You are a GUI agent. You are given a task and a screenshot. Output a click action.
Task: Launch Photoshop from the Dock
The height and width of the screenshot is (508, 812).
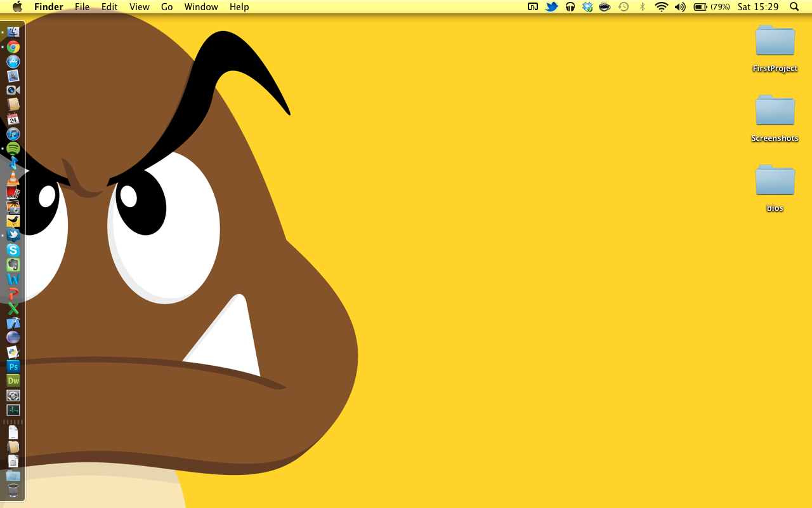coord(13,366)
